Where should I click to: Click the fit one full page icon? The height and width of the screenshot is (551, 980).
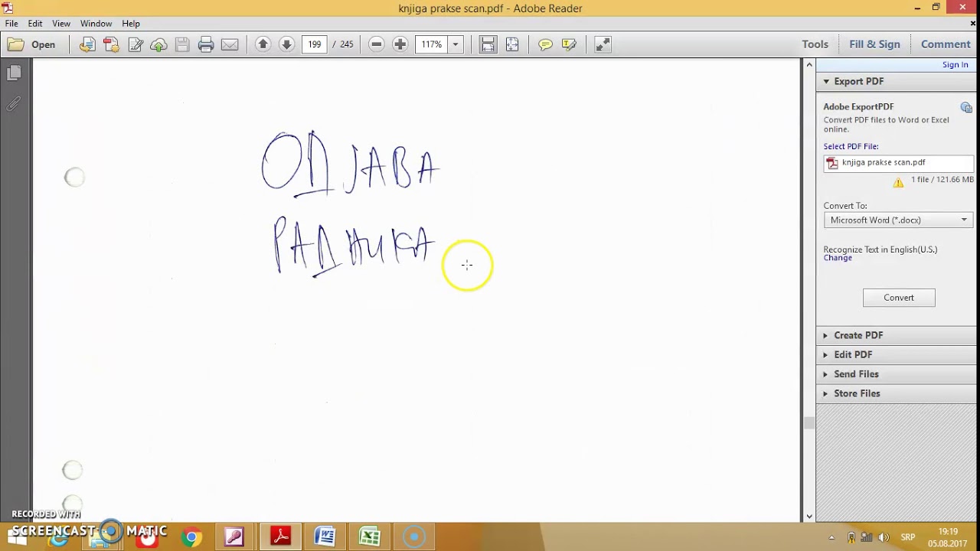(512, 44)
